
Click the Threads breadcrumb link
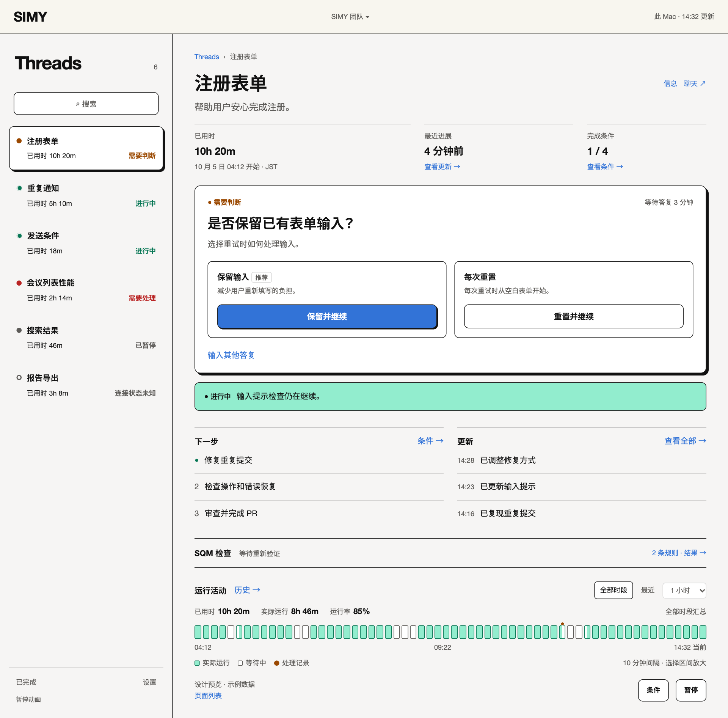point(207,57)
